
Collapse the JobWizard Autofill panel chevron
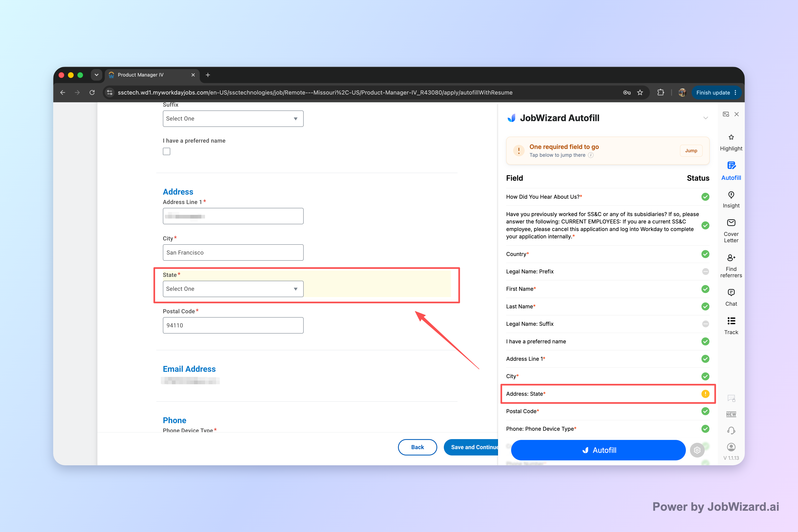click(x=706, y=118)
